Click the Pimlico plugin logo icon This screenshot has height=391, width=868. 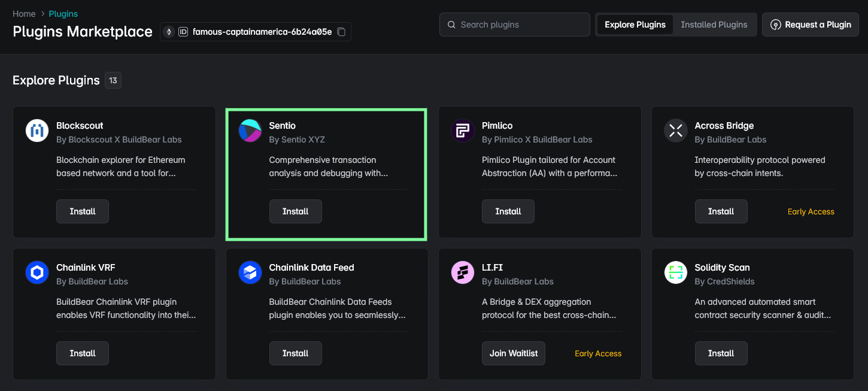(x=463, y=131)
